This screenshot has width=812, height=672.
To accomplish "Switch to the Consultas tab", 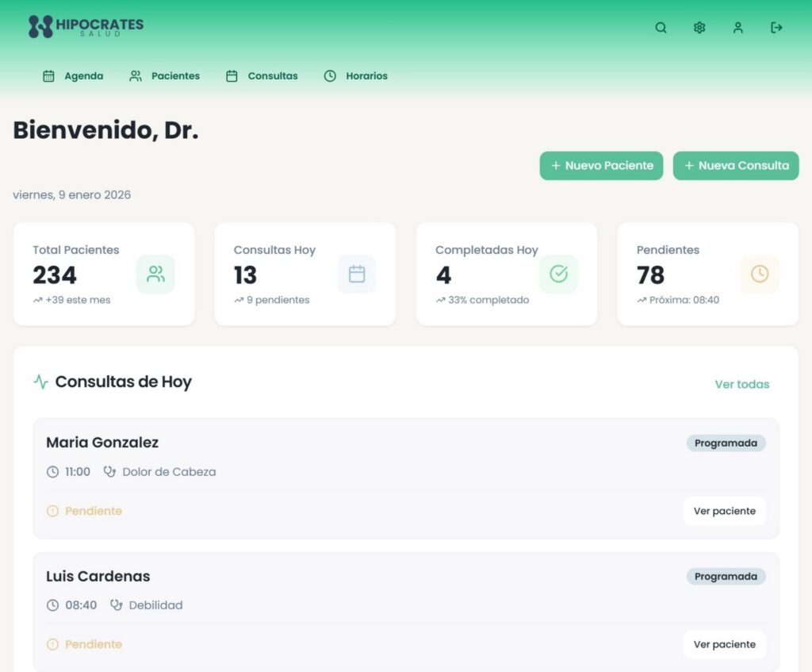I will click(x=262, y=76).
